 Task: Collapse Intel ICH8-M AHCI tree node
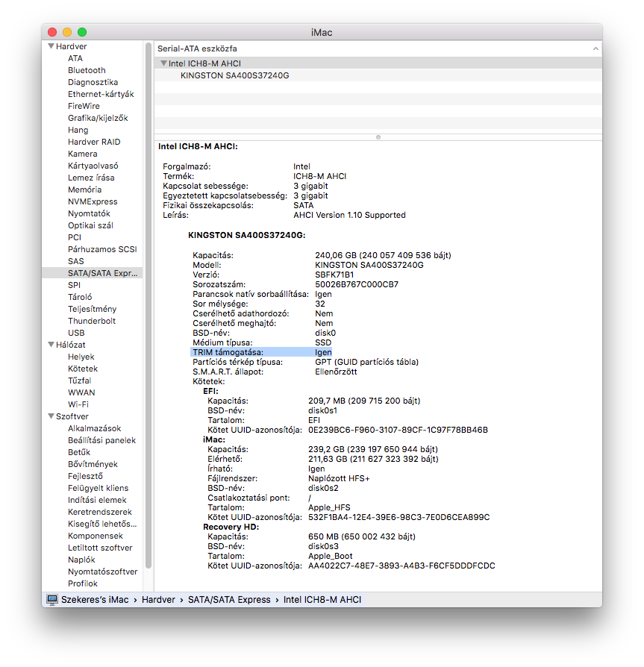(163, 63)
